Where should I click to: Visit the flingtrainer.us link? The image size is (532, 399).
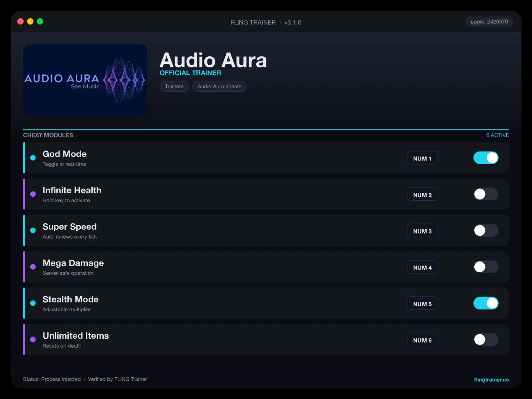click(491, 379)
